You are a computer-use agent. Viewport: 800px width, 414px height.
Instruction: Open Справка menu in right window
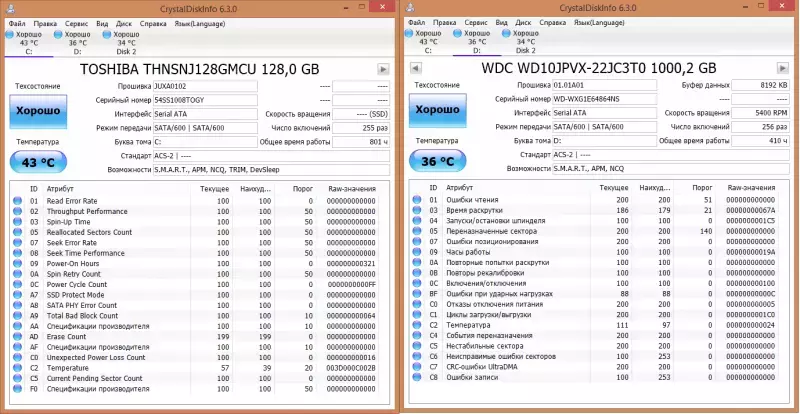pos(553,22)
